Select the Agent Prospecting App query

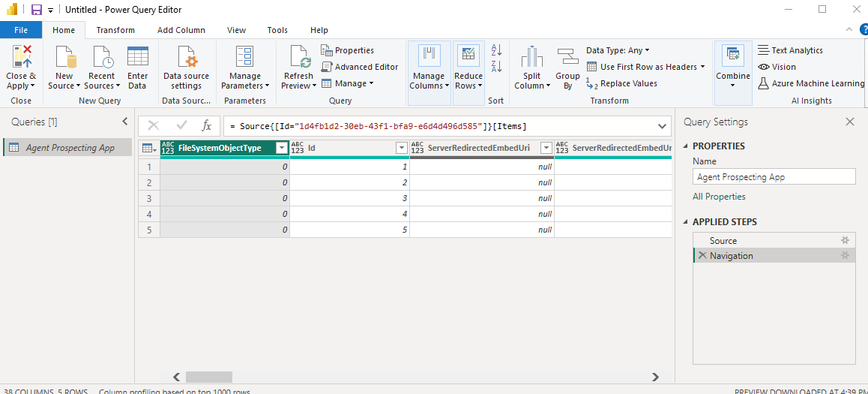(67, 147)
